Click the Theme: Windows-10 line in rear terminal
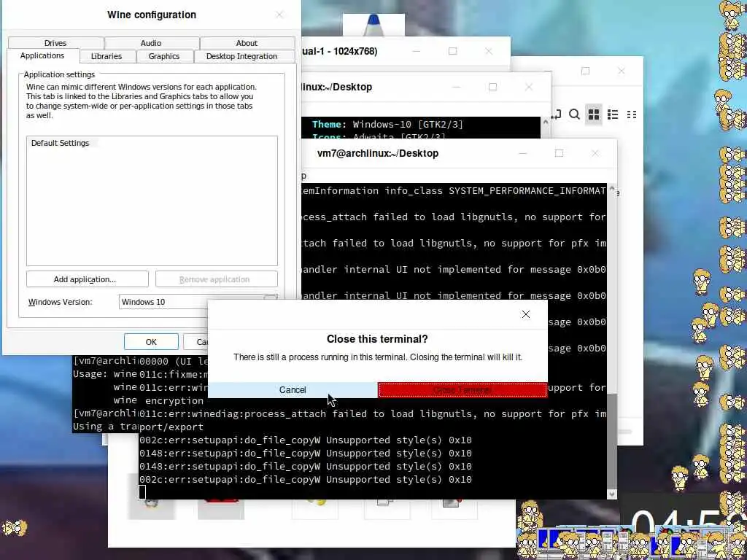Image resolution: width=747 pixels, height=560 pixels. [387, 124]
